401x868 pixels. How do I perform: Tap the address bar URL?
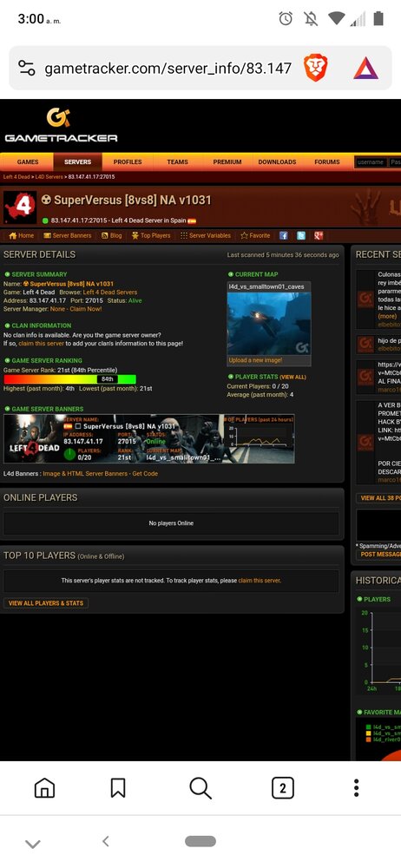[168, 69]
